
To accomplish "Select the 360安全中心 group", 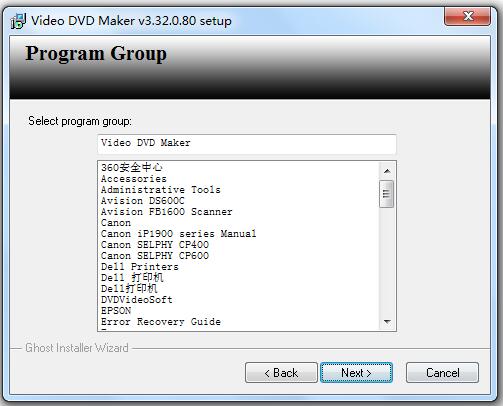I will [132, 167].
